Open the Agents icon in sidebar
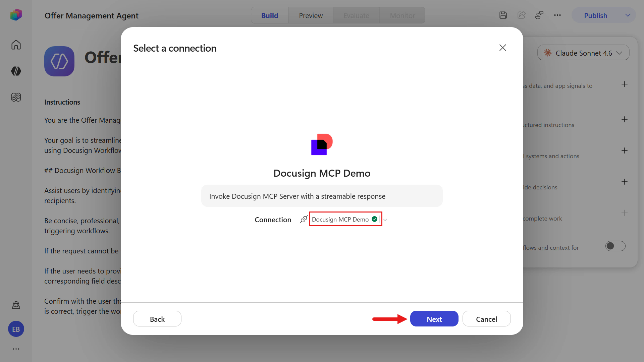The image size is (644, 362). pos(16,71)
